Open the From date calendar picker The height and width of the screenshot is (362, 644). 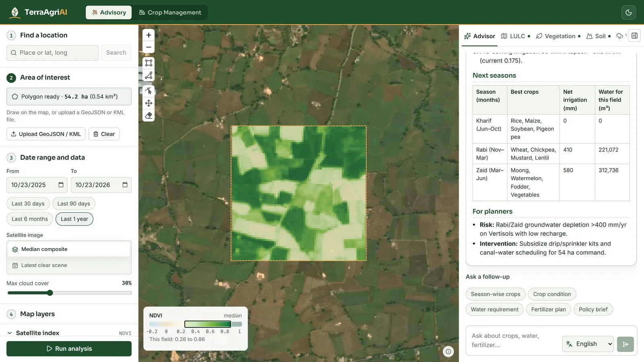(x=61, y=185)
